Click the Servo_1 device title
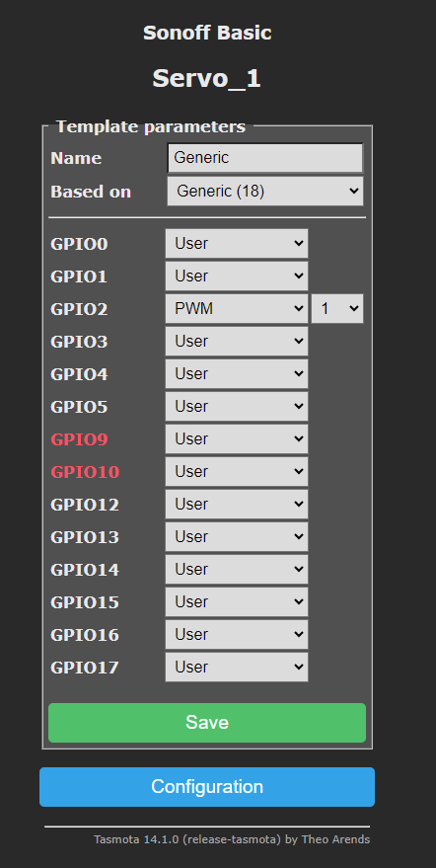The height and width of the screenshot is (868, 436). 207,79
